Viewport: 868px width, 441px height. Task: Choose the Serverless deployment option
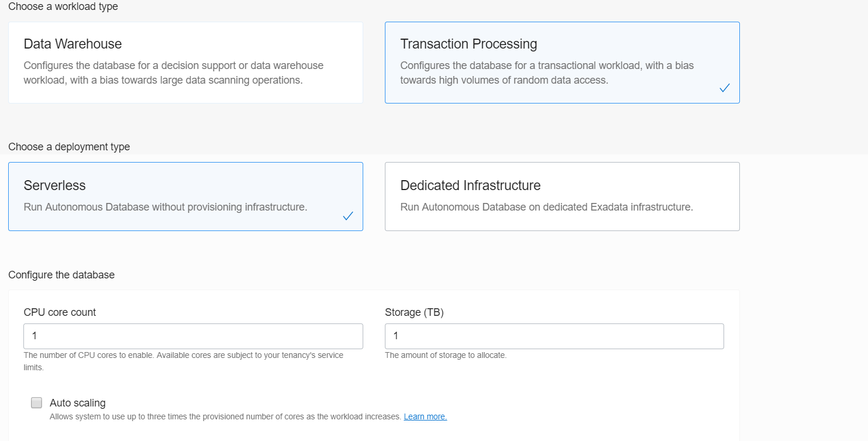tap(185, 196)
